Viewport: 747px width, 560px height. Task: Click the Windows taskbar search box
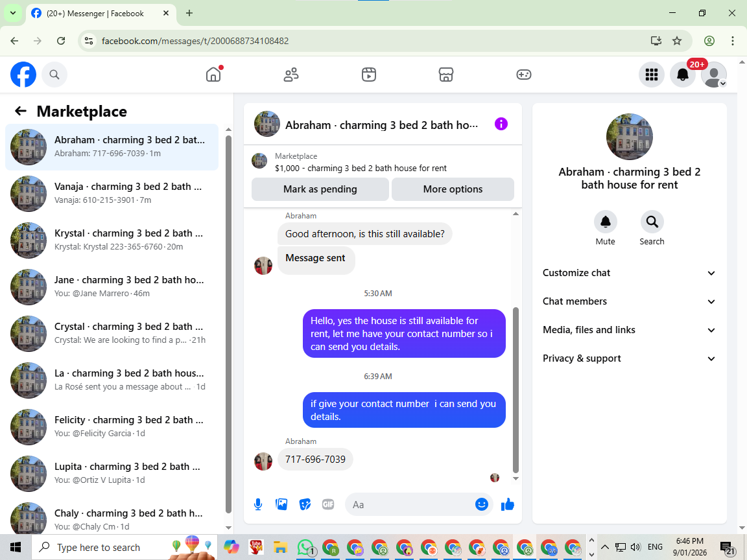click(124, 547)
